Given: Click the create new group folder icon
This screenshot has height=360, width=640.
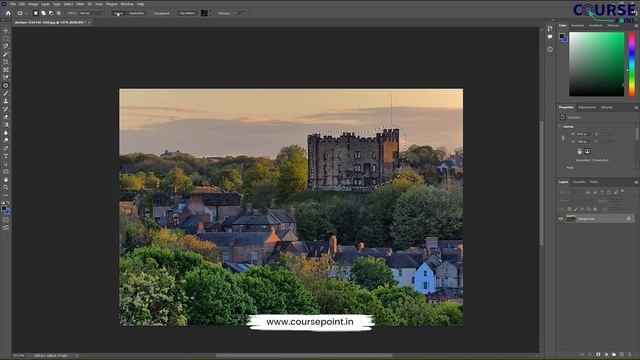Looking at the screenshot, I should (614, 354).
